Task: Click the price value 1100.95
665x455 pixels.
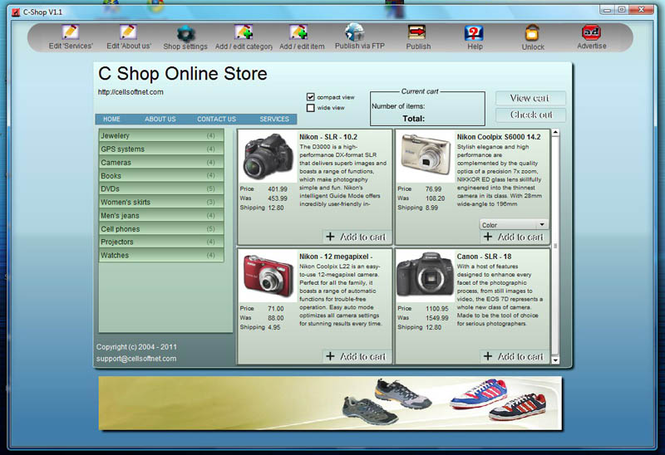Action: coord(437,309)
